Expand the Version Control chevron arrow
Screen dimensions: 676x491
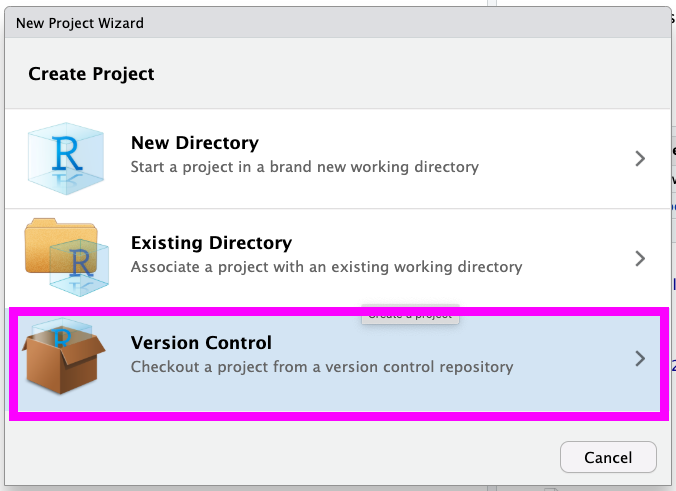[x=641, y=358]
